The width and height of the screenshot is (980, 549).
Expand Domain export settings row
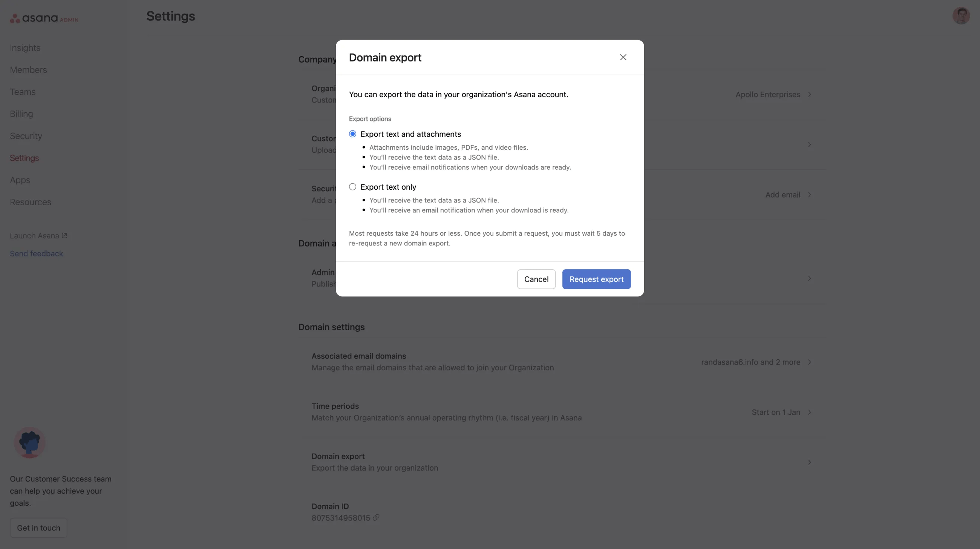(x=809, y=462)
